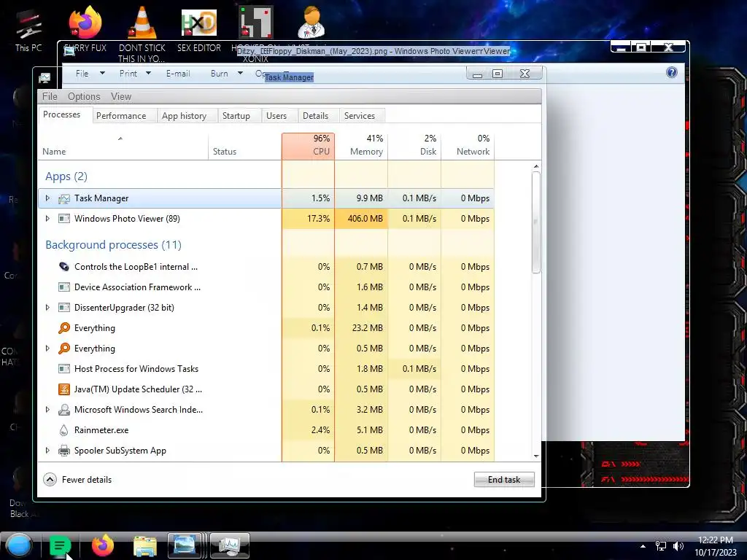Screen dimensions: 747x560
Task: Open Task Manager View menu
Action: pos(121,96)
